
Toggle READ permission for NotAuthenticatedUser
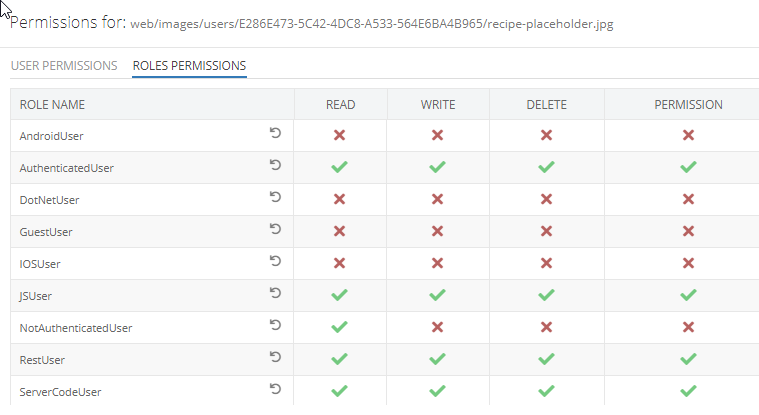click(339, 327)
